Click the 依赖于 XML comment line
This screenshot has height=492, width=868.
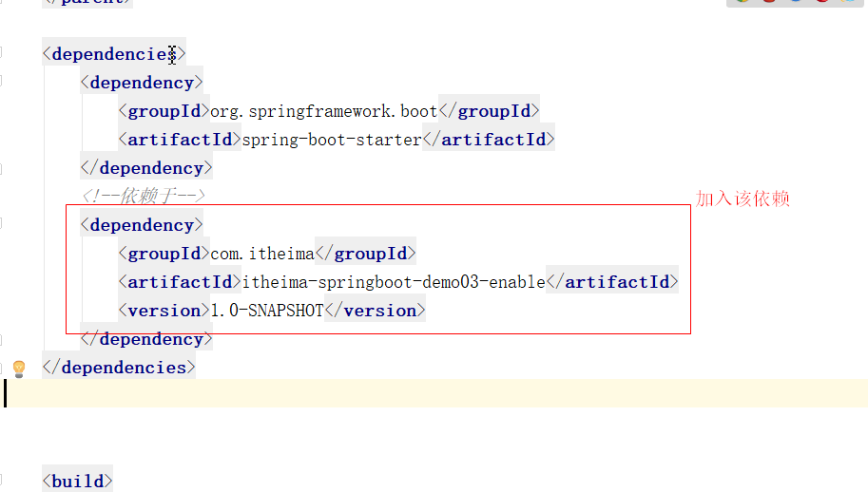coord(143,197)
